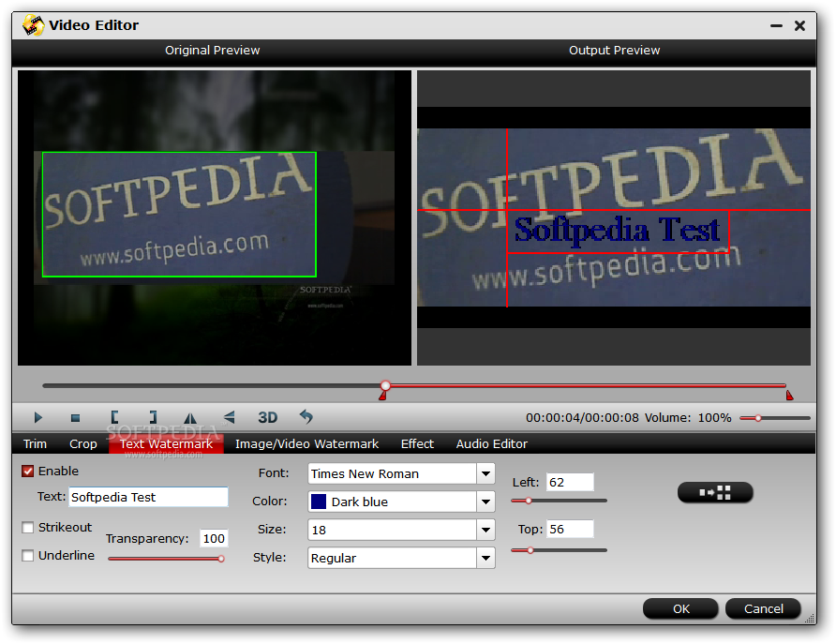Switch to the Crop tab
836x644 pixels.
[83, 443]
